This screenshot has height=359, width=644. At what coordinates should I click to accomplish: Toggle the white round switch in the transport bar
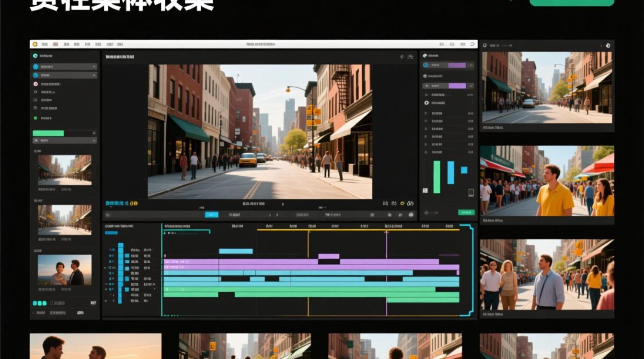pyautogui.click(x=411, y=215)
